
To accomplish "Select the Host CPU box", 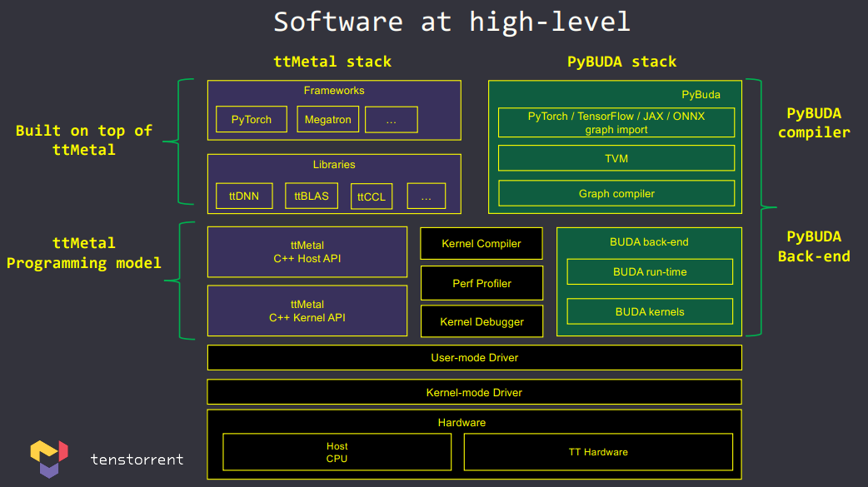I will click(337, 452).
